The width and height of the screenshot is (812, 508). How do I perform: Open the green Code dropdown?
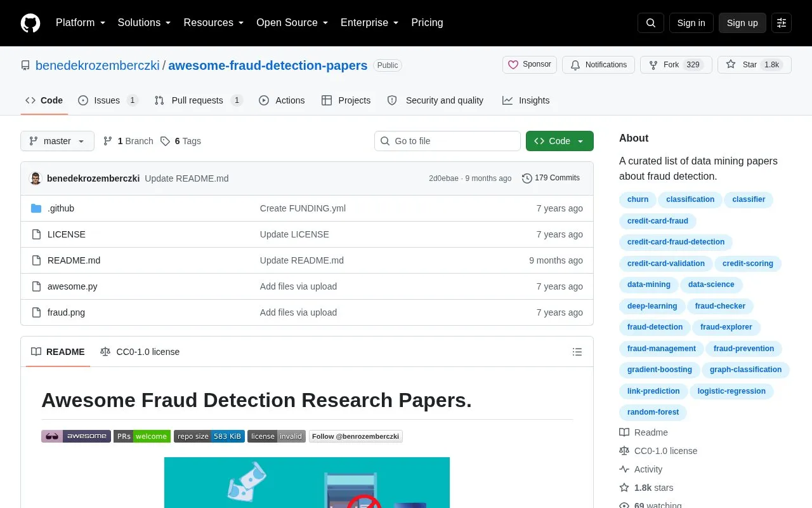point(560,141)
